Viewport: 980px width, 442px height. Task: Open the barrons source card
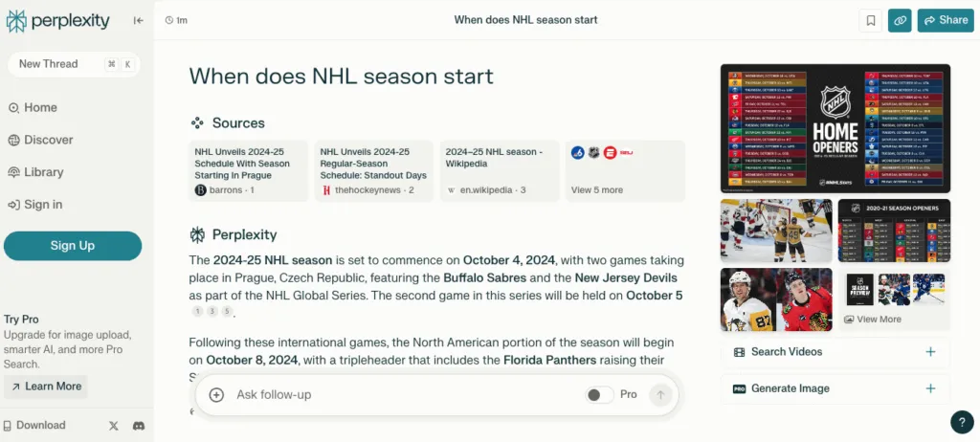point(249,171)
